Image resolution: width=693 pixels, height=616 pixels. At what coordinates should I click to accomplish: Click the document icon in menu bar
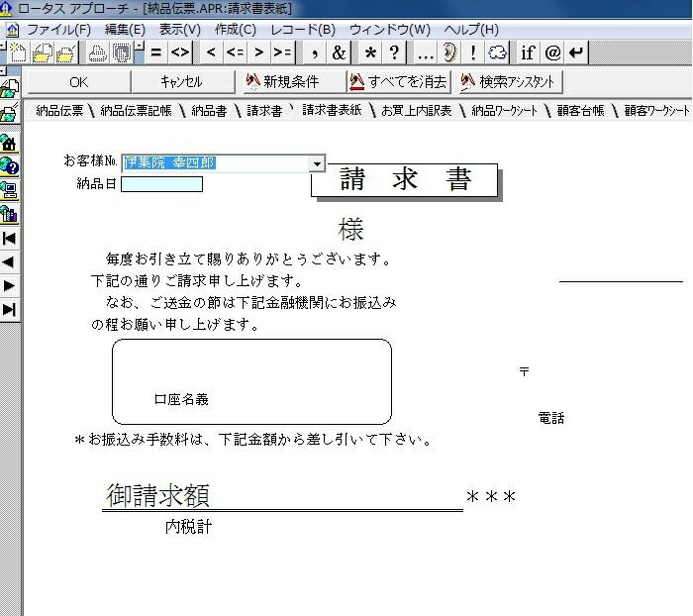[x=12, y=30]
